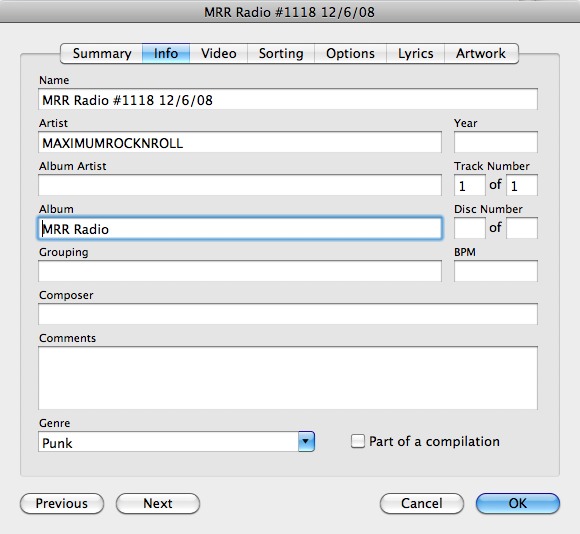Click into the Album field MRR Radio
This screenshot has height=534, width=580.
[240, 228]
